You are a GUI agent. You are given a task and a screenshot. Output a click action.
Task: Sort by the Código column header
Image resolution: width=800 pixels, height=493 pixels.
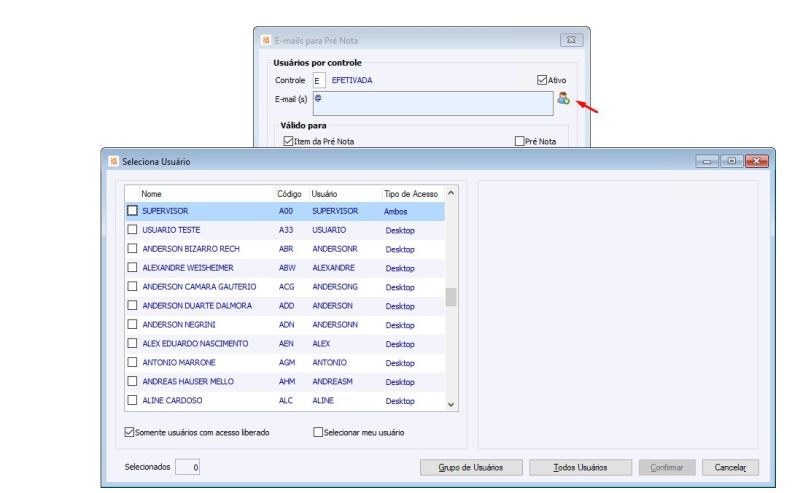[292, 193]
